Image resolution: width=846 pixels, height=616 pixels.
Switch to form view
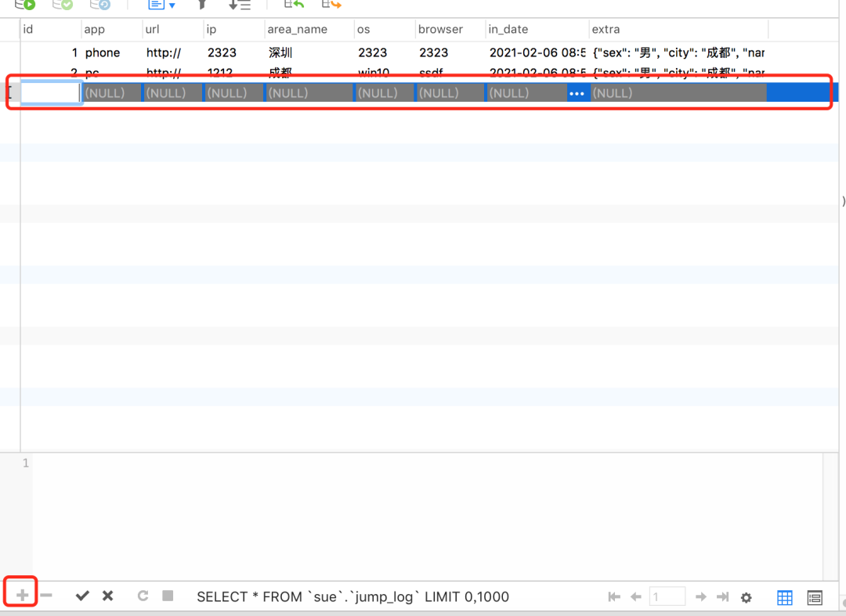[815, 597]
